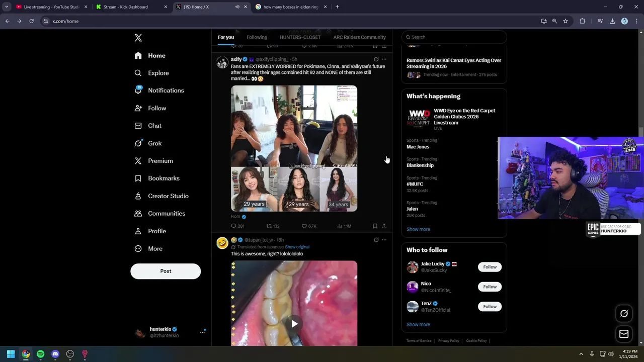The width and height of the screenshot is (644, 362).
Task: Follow TenZ
Action: click(x=490, y=306)
